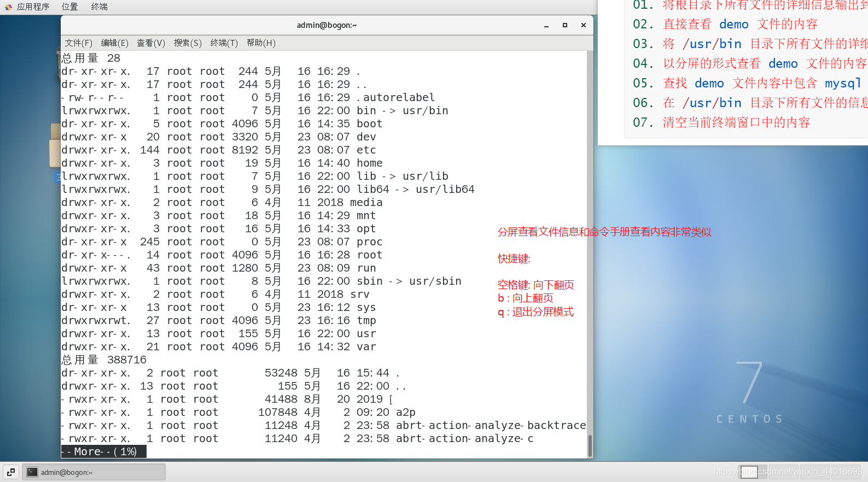The height and width of the screenshot is (482, 868).
Task: Click the sbin -> usr/sbin link row
Action: tap(261, 281)
